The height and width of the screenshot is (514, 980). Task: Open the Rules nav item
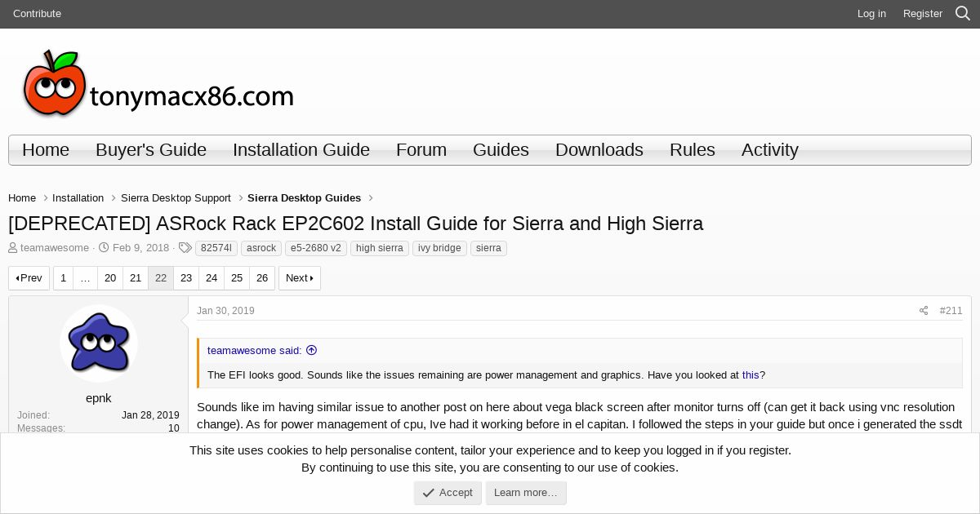[x=693, y=150]
